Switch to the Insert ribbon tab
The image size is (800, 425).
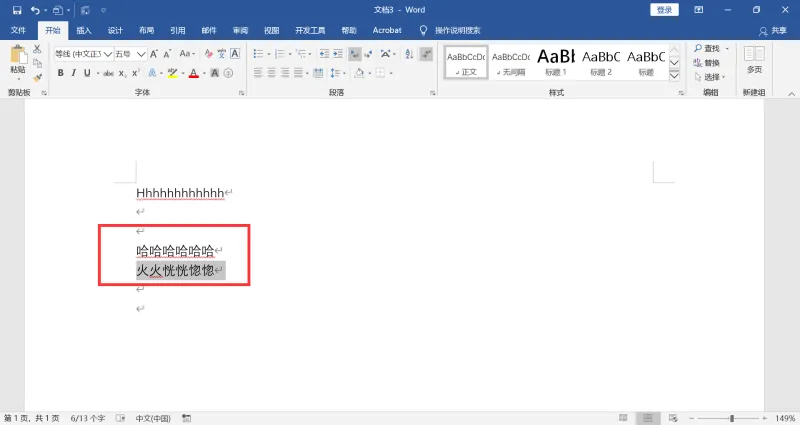click(x=84, y=30)
